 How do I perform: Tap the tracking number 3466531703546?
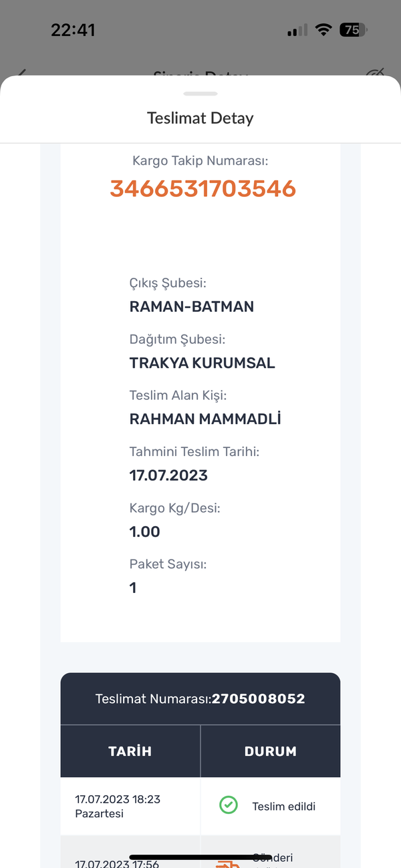tap(203, 188)
